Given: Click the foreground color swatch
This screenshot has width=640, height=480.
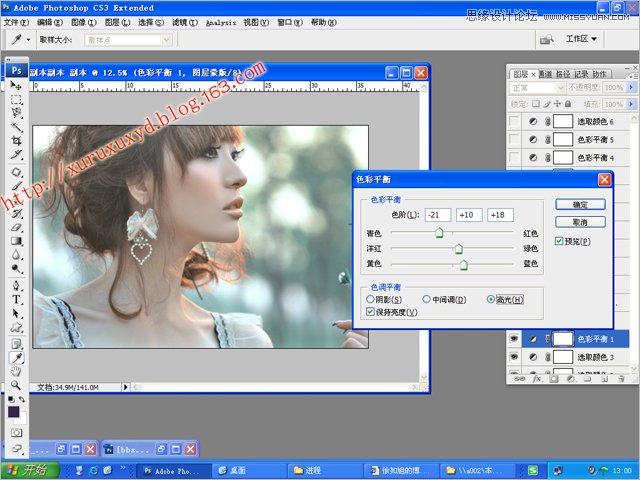Looking at the screenshot, I should point(13,411).
